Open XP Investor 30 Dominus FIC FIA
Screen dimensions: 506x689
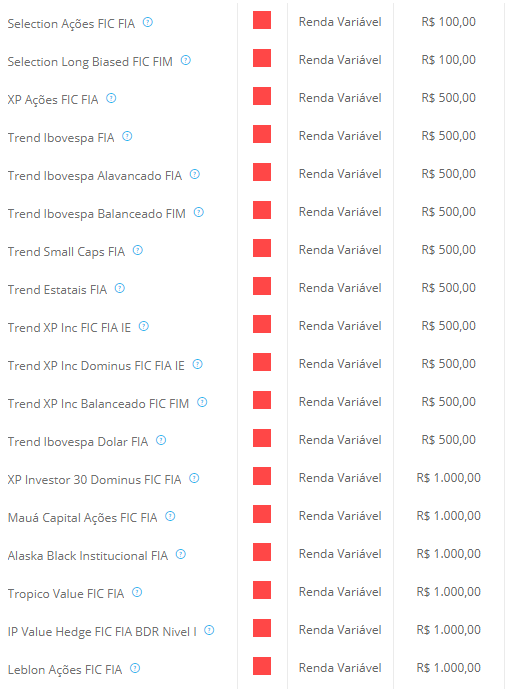pyautogui.click(x=94, y=479)
